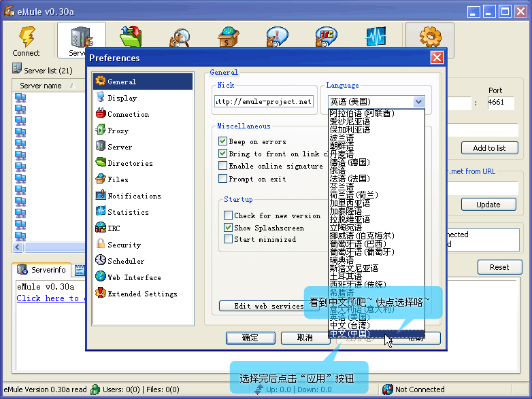
Task: Toggle Show Splashscreen checkbox
Action: 228,227
